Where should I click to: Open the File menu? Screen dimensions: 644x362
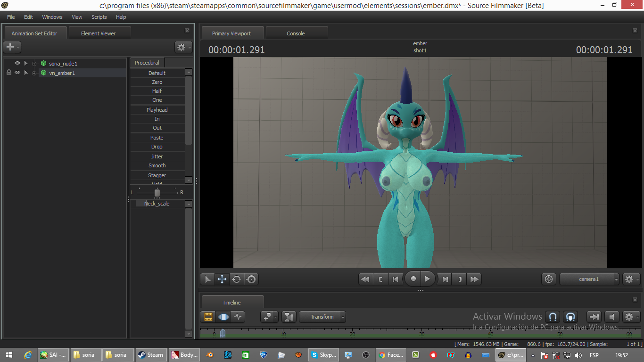[x=11, y=17]
